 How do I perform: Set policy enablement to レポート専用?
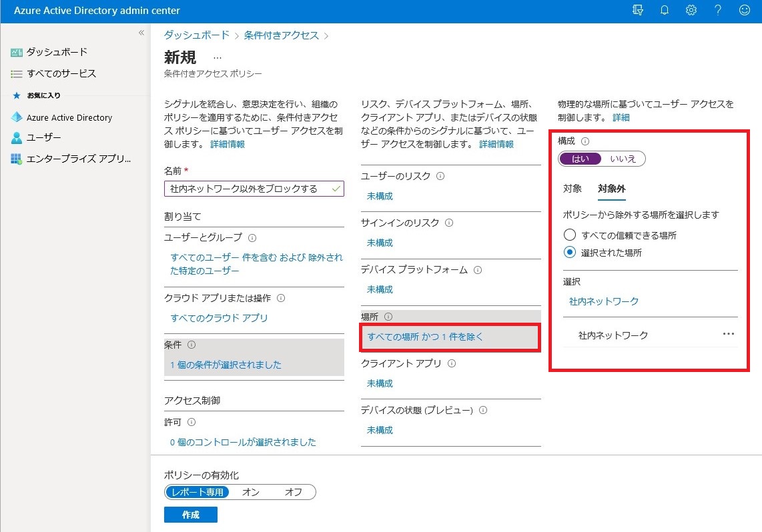click(198, 492)
